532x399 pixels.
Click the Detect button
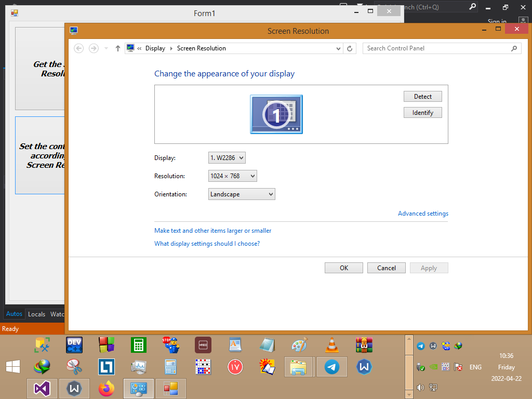423,96
